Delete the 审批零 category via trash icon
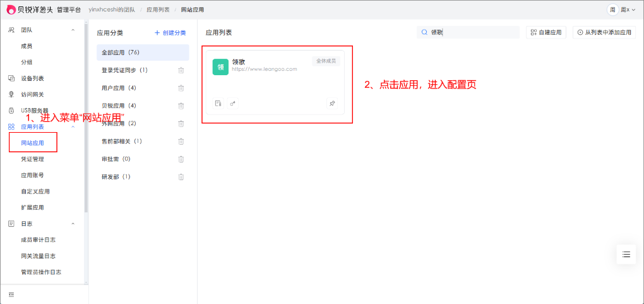Image resolution: width=644 pixels, height=304 pixels. 181,159
